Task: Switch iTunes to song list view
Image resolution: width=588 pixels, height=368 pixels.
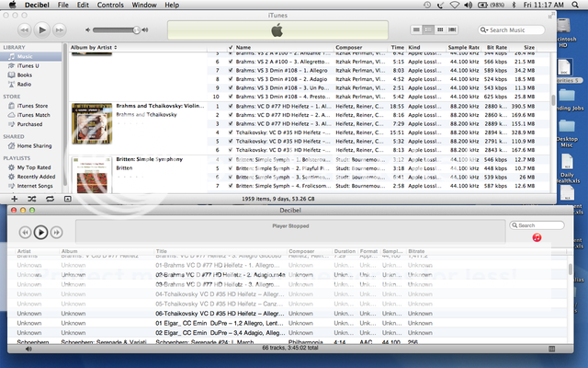Action: pos(416,29)
